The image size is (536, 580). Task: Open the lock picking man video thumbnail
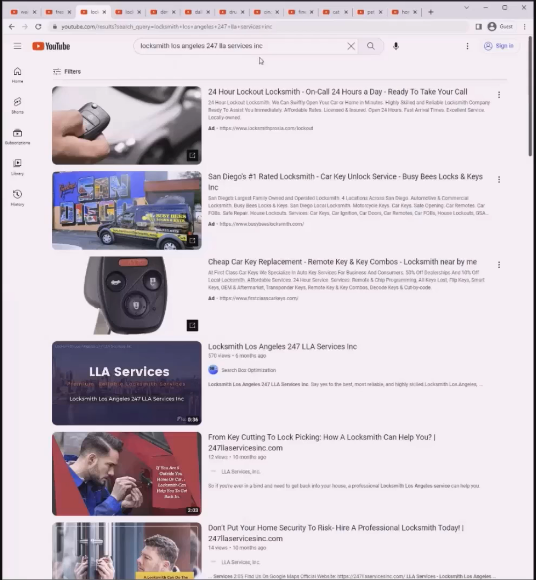click(127, 473)
